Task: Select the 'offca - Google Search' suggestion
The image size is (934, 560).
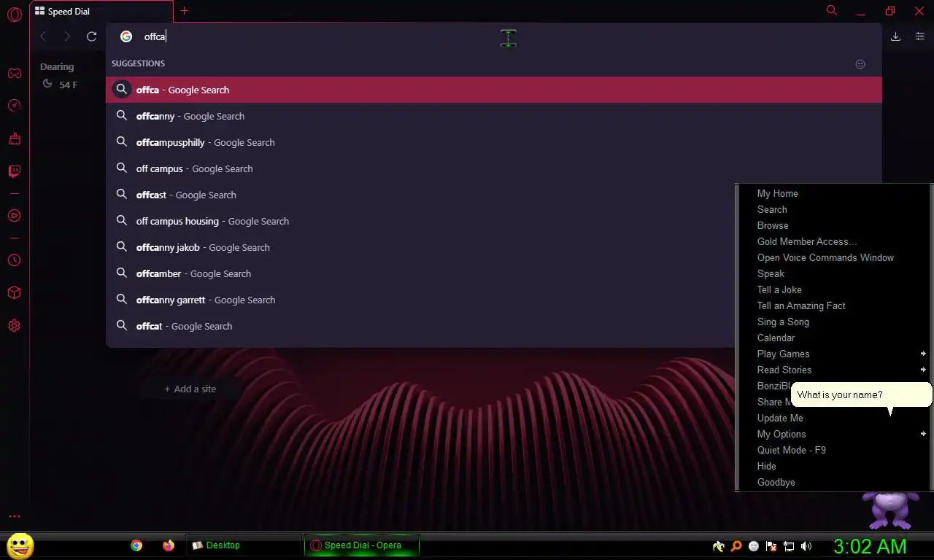Action: [494, 90]
